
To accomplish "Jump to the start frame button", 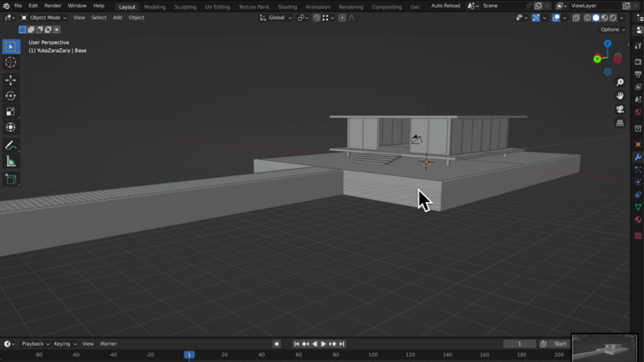I will tap(296, 344).
